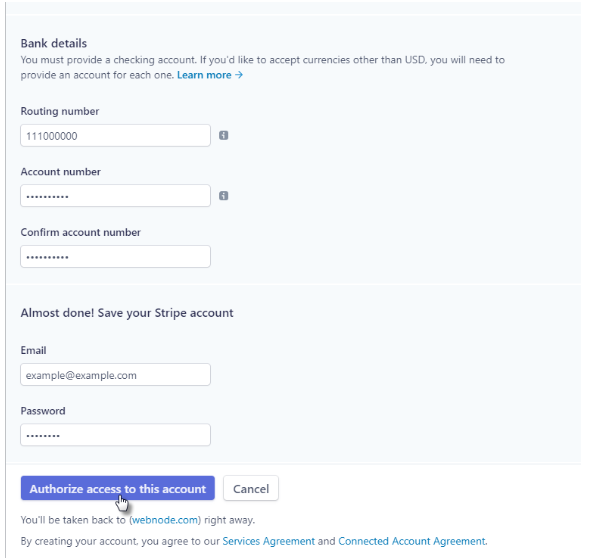Click the Cancel button
The height and width of the screenshot is (558, 601).
click(x=251, y=489)
